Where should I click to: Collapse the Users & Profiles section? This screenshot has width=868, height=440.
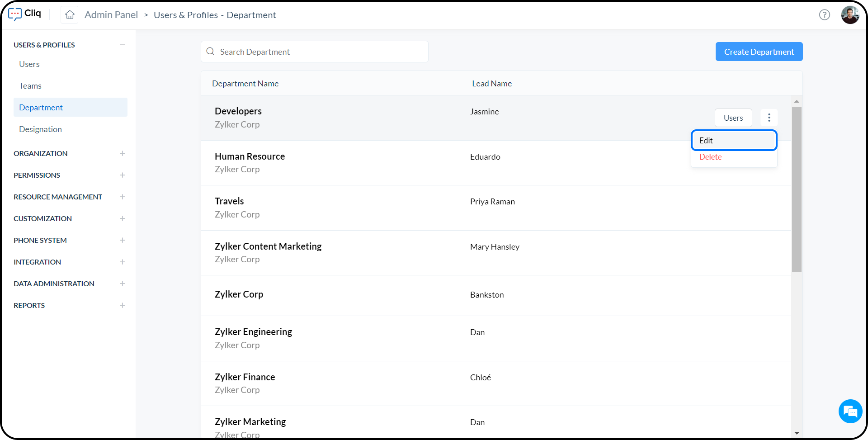[123, 44]
